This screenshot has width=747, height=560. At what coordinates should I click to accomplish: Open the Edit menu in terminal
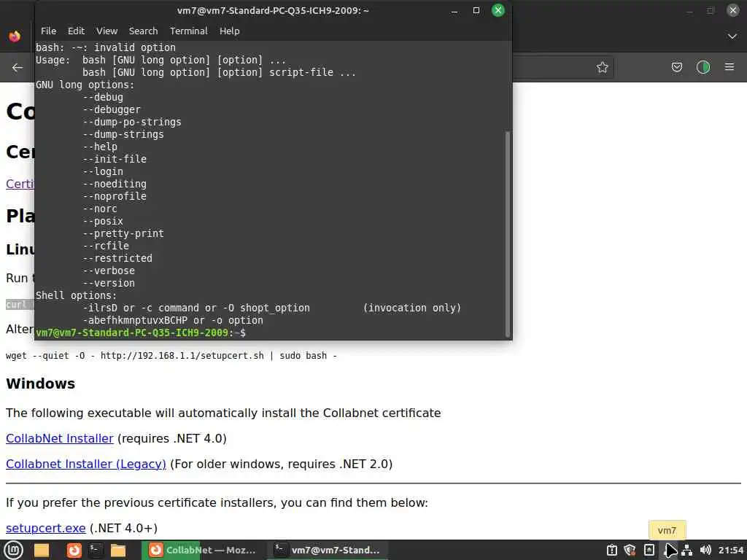[x=76, y=31]
